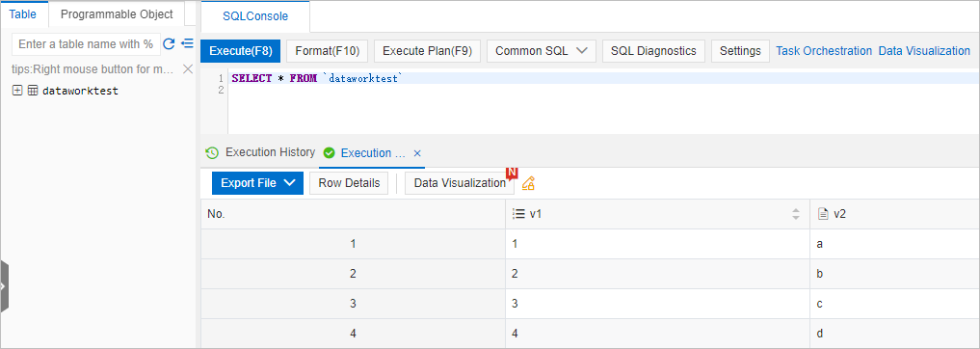Open the Execution History tab

[x=270, y=152]
